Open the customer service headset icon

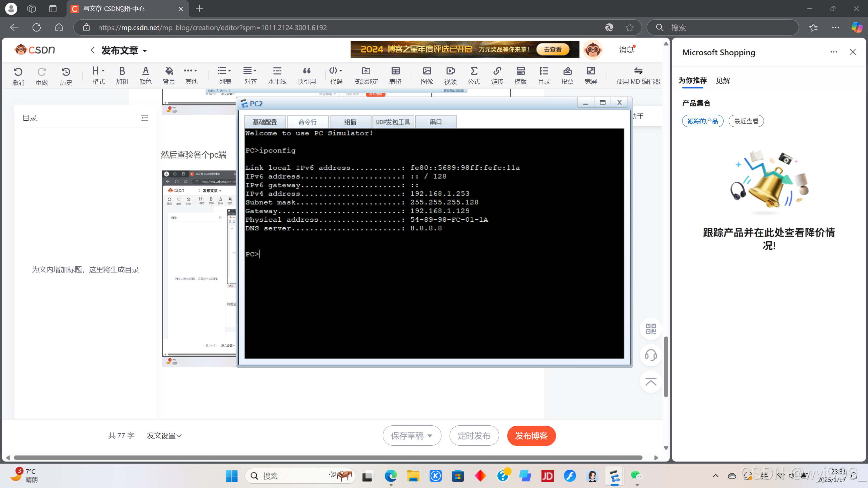[651, 355]
